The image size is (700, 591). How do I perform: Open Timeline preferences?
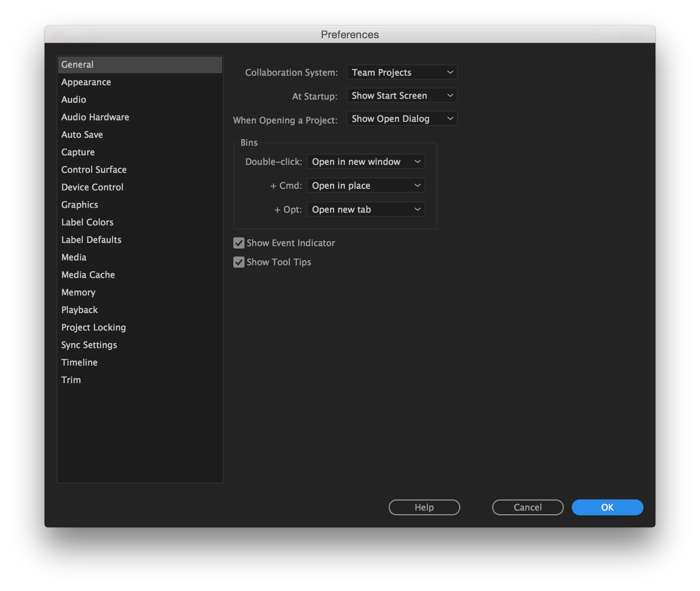140,362
